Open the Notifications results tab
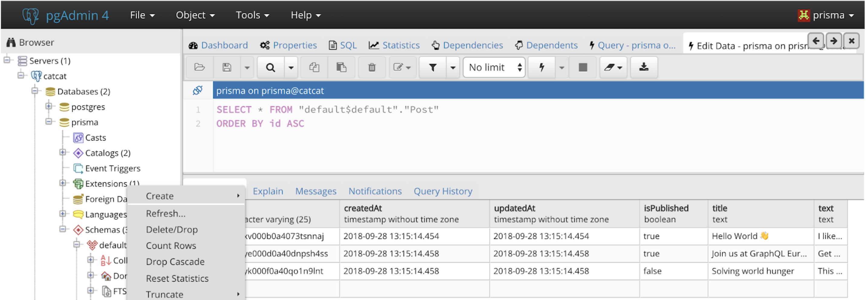Viewport: 868px width, 300px height. click(x=375, y=191)
